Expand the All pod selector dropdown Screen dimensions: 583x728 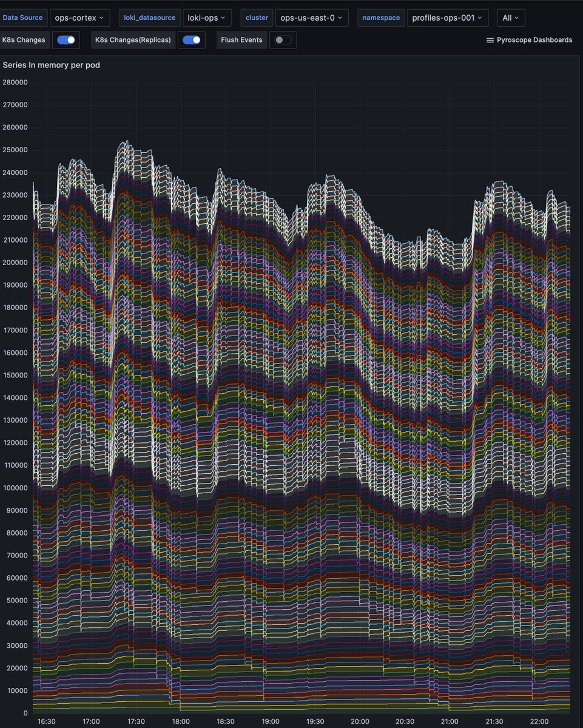[510, 18]
